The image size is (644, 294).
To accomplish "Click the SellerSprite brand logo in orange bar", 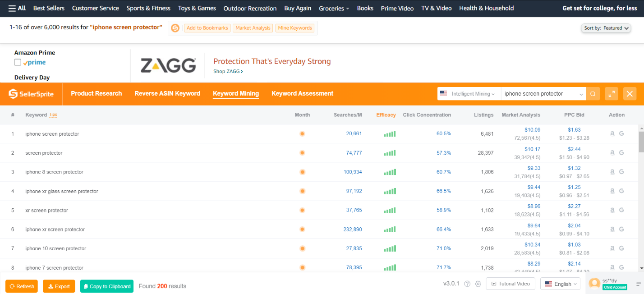I will click(x=31, y=94).
